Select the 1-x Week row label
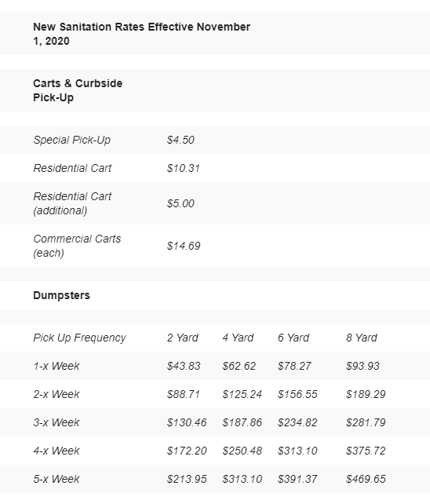Image resolution: width=430 pixels, height=504 pixels. 56,366
